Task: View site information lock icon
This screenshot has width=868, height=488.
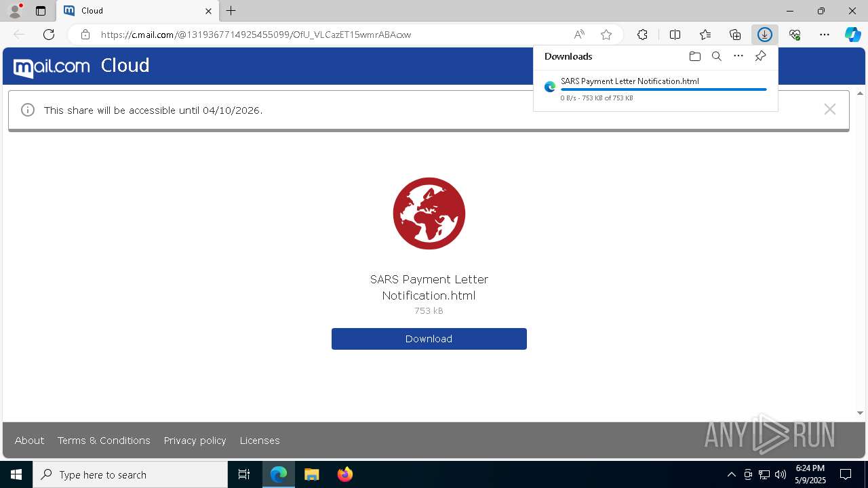Action: coord(85,35)
